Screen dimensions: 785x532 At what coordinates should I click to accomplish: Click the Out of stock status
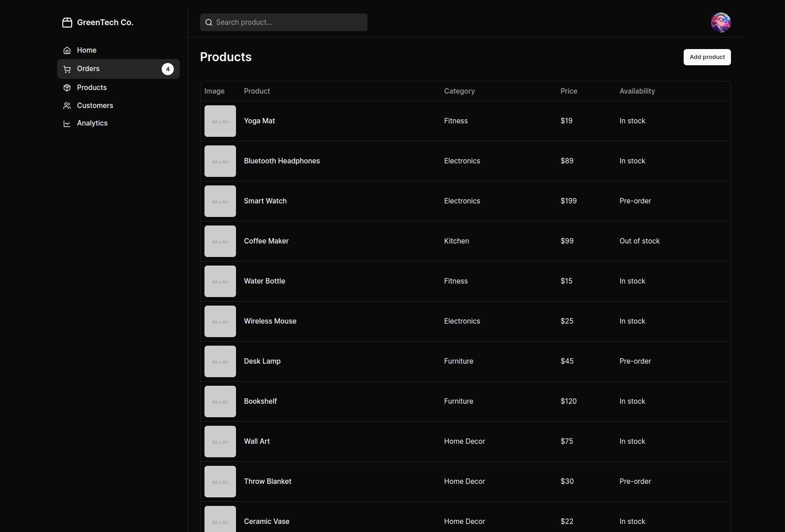click(640, 241)
